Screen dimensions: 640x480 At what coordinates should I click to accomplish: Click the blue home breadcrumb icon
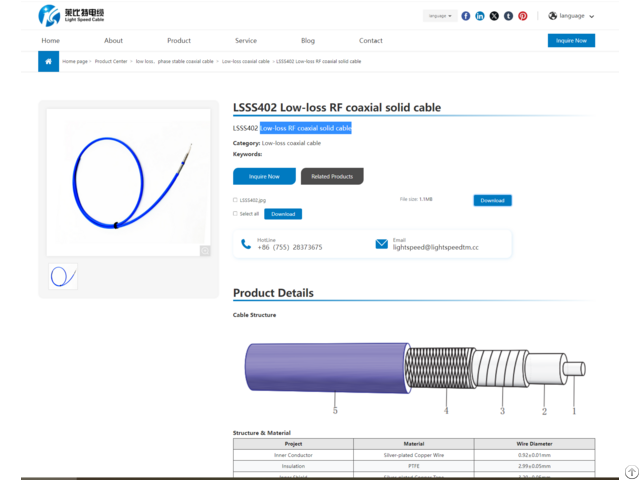(48, 61)
